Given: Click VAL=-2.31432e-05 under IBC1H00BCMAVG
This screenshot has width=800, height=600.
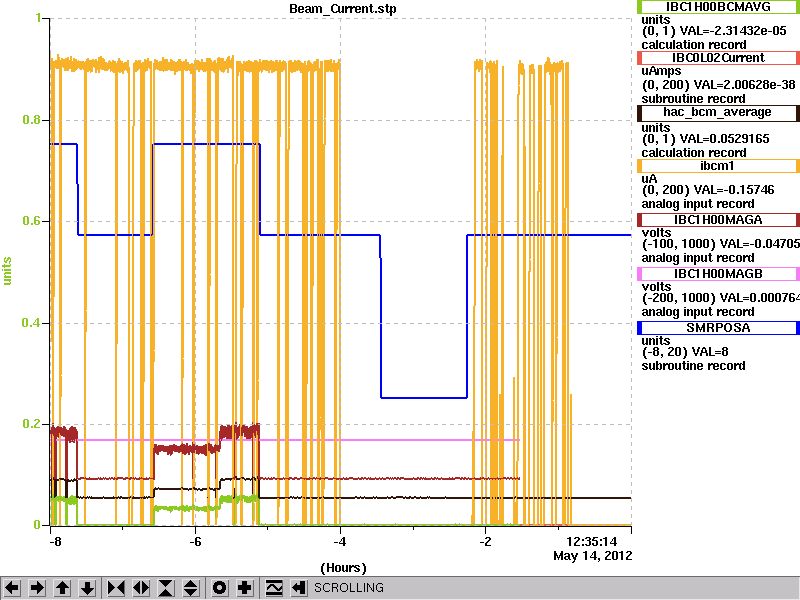Looking at the screenshot, I should 732,31.
